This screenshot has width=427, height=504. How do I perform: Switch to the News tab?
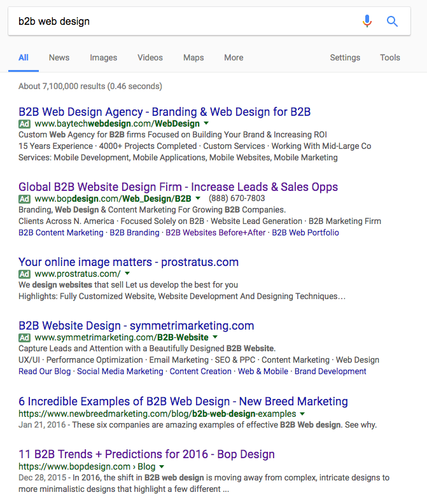(59, 57)
